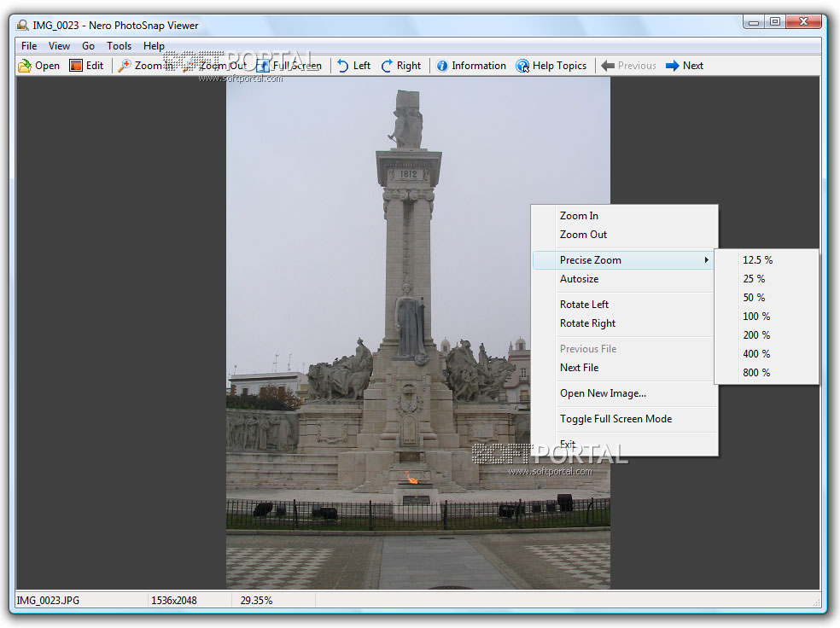840x628 pixels.
Task: Click the Open folder icon in toolbar
Action: (25, 66)
